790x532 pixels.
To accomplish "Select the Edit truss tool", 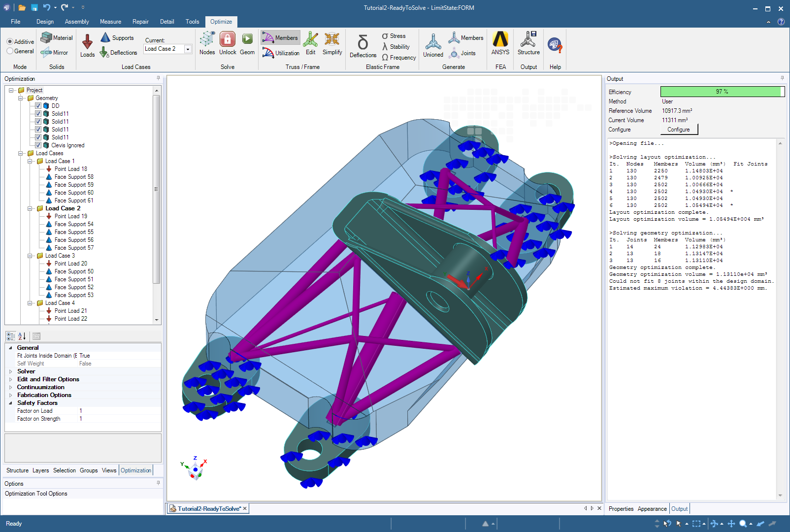I will click(x=310, y=43).
